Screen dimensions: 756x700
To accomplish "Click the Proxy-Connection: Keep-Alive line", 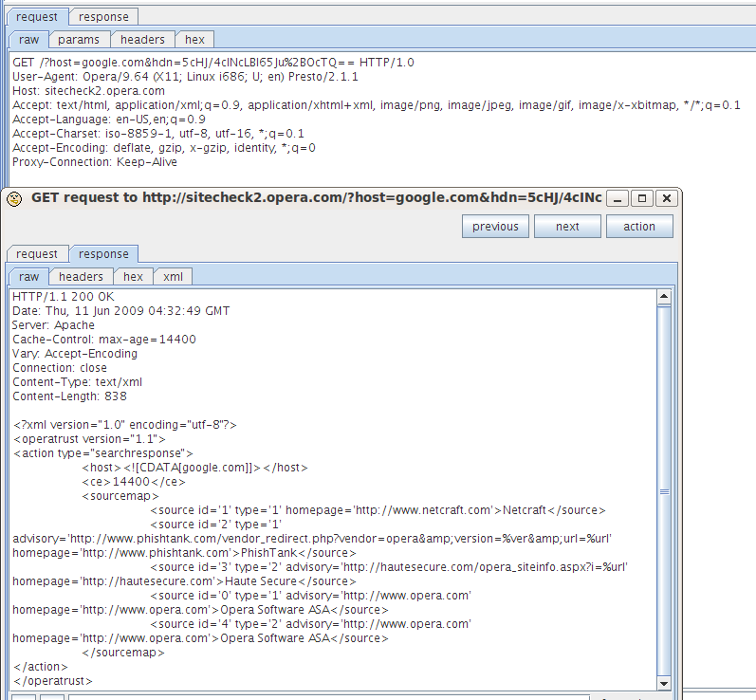I will coord(95,162).
